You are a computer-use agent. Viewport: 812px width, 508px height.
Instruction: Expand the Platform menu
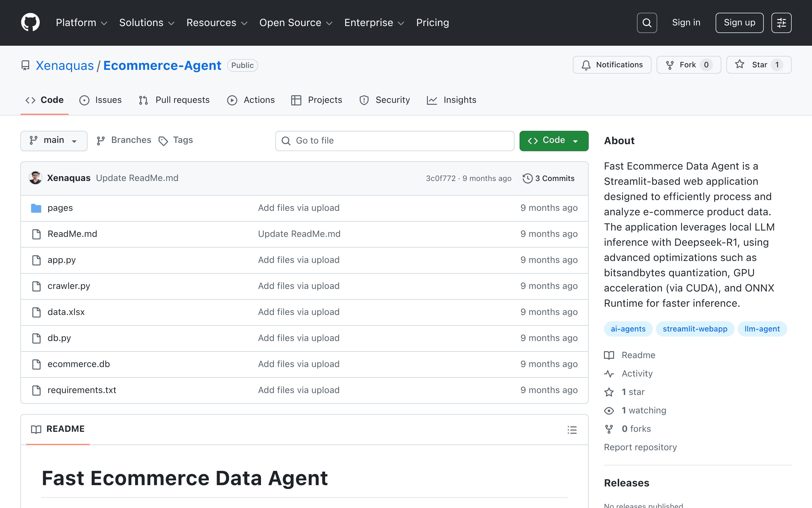[x=82, y=23]
